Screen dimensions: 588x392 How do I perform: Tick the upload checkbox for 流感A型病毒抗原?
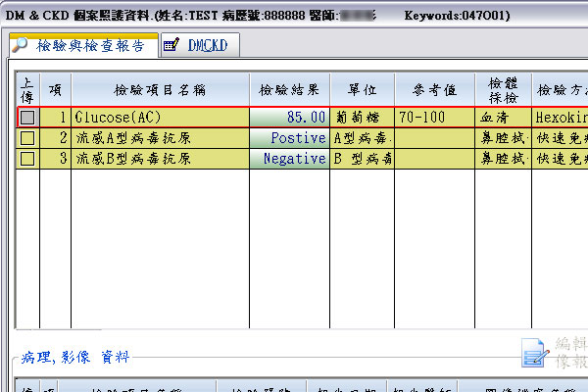click(27, 137)
